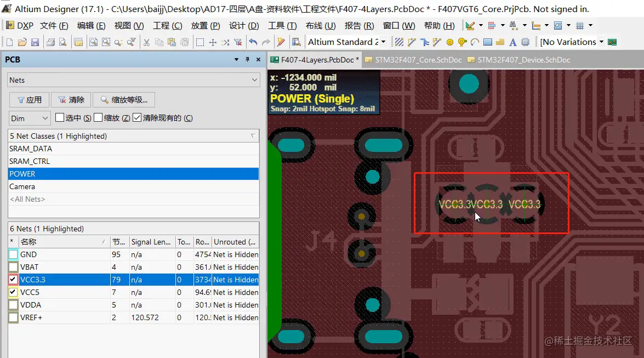Select the <All Nets> entry
Screen dimensions: 644x358
coord(134,199)
